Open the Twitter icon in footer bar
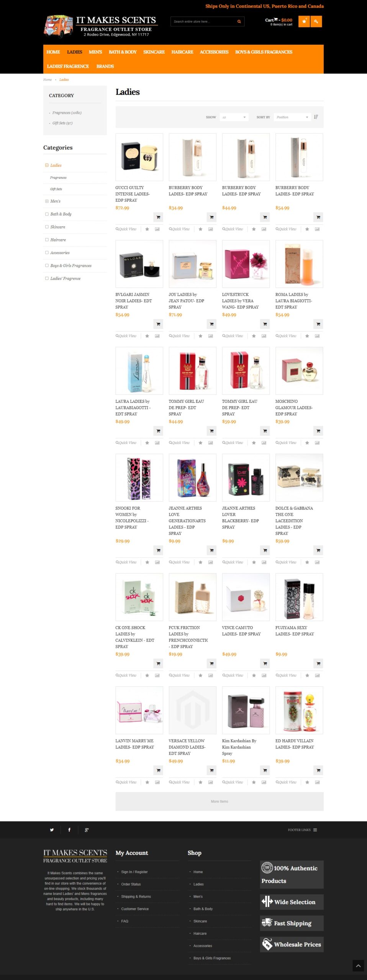The width and height of the screenshot is (367, 980). 52,830
